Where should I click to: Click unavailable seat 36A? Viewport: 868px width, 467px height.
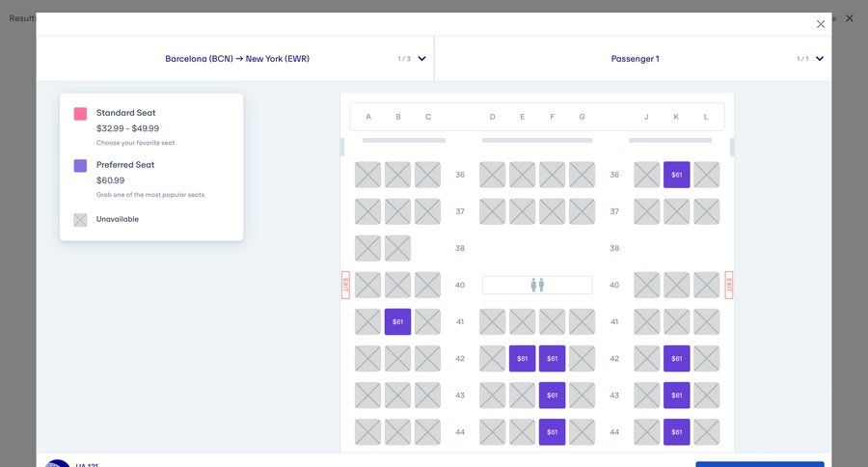click(367, 175)
